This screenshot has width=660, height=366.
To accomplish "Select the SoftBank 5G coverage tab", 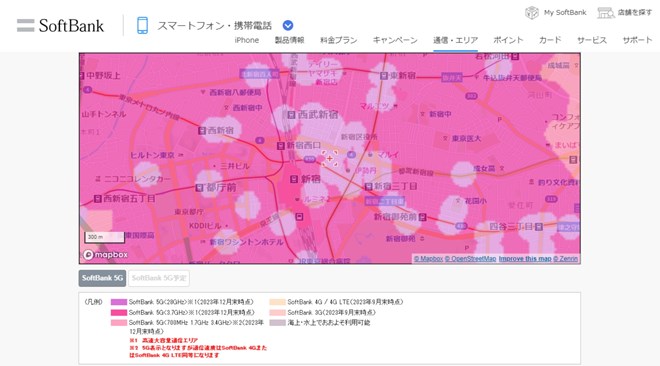I will [x=102, y=278].
